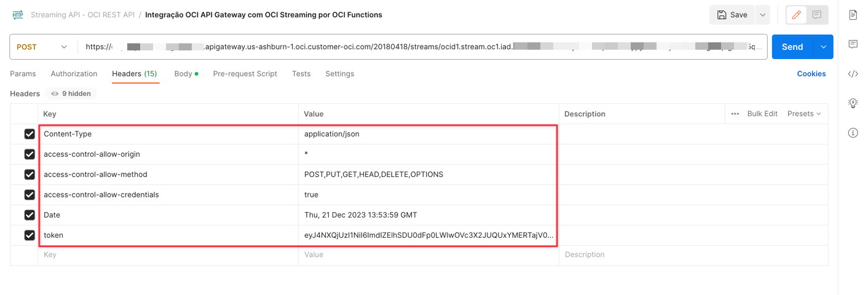Show the code snippet panel
868x295 pixels.
pyautogui.click(x=853, y=74)
